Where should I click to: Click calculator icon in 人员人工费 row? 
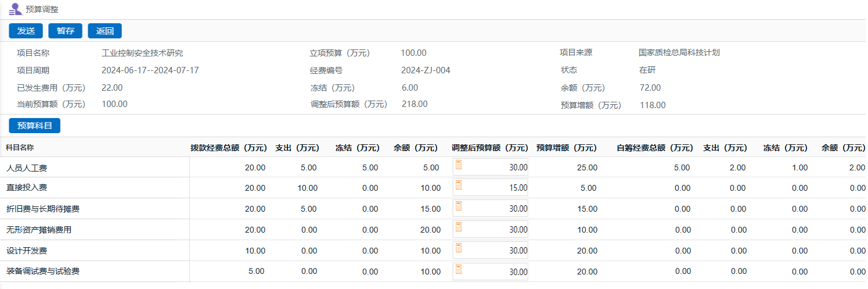459,165
